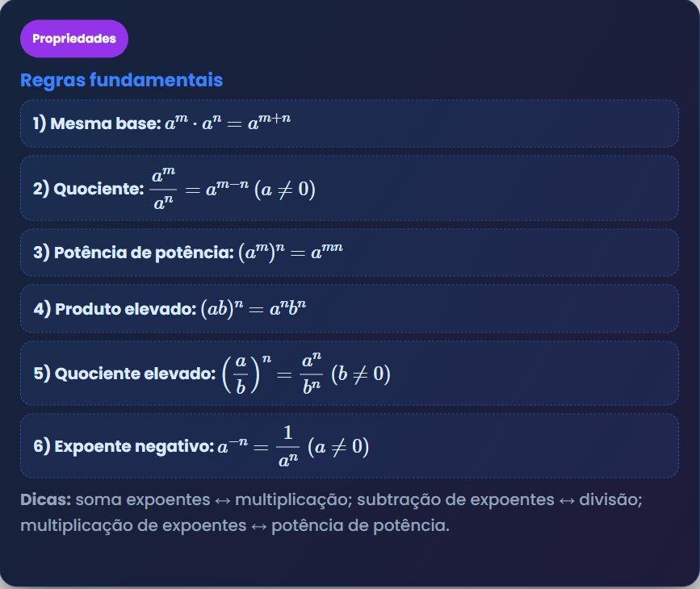Screen dimensions: 700x589
Task: Select the '3) Potência de potência' label
Action: tap(133, 253)
